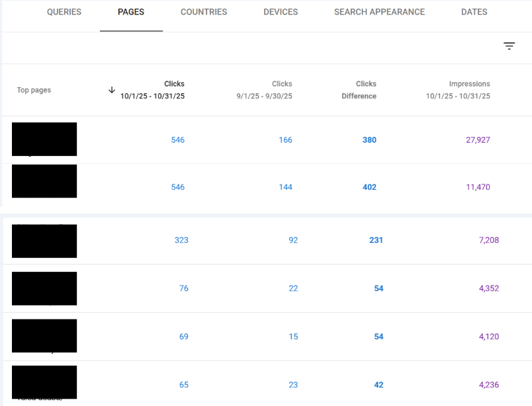Click the Top pages column header
The height and width of the screenshot is (406, 532).
[34, 90]
